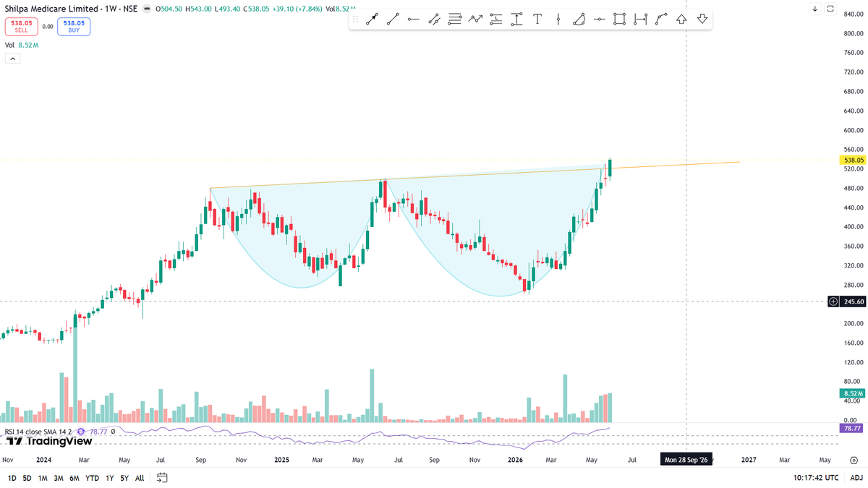Click the +39.10 (+7.84%) change value

tap(298, 9)
